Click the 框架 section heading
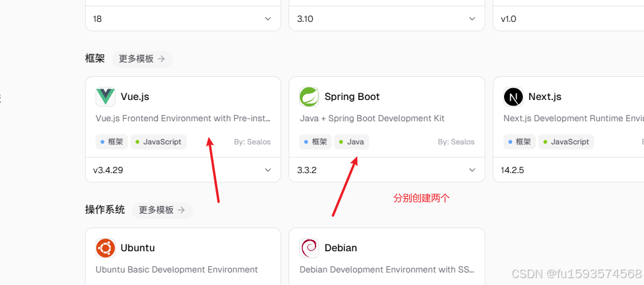644x285 pixels. point(95,58)
